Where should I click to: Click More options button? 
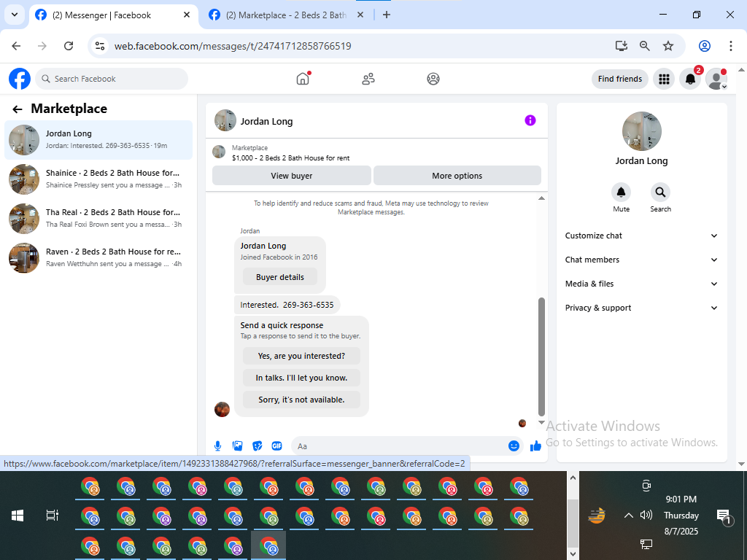457,176
